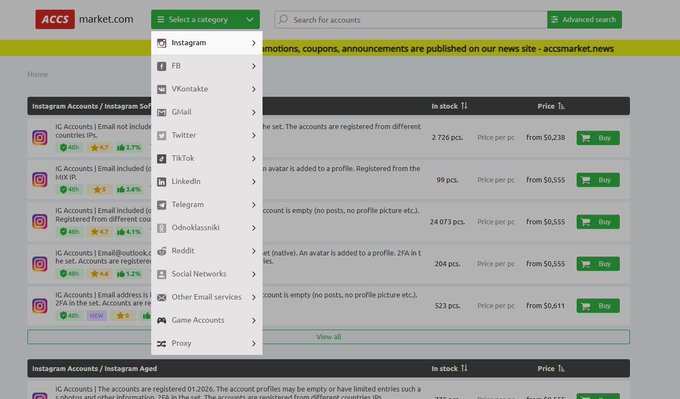This screenshot has width=680, height=399.
Task: Select TikTok in the category menu
Action: point(206,158)
